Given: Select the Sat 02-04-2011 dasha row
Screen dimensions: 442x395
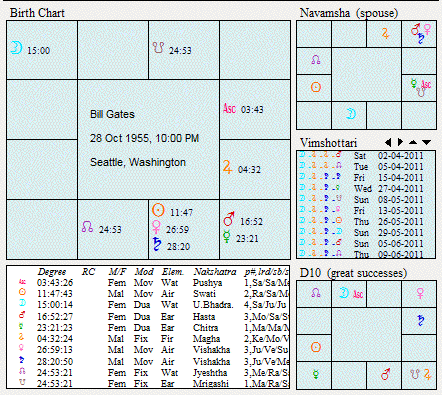Looking at the screenshot, I should (x=366, y=156).
